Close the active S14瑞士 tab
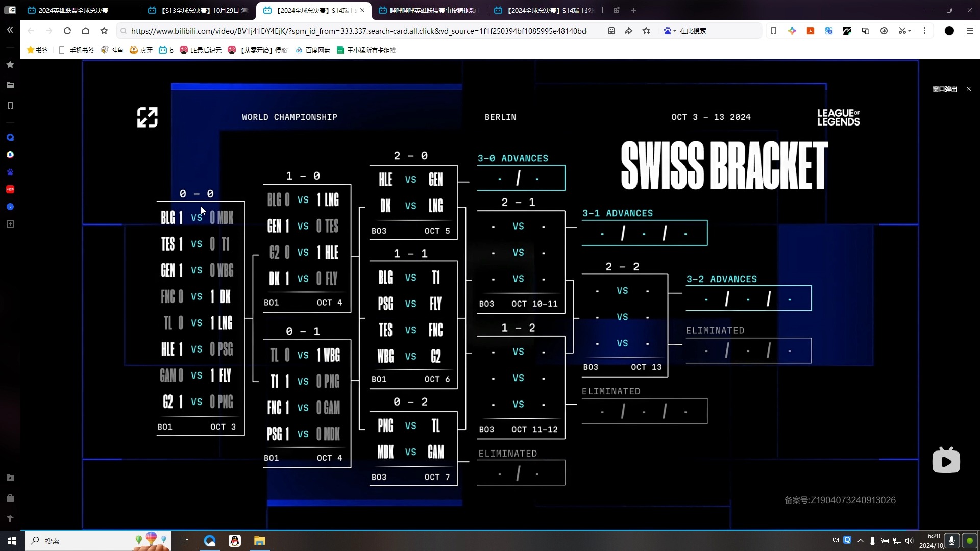Image resolution: width=980 pixels, height=551 pixels. click(x=362, y=10)
